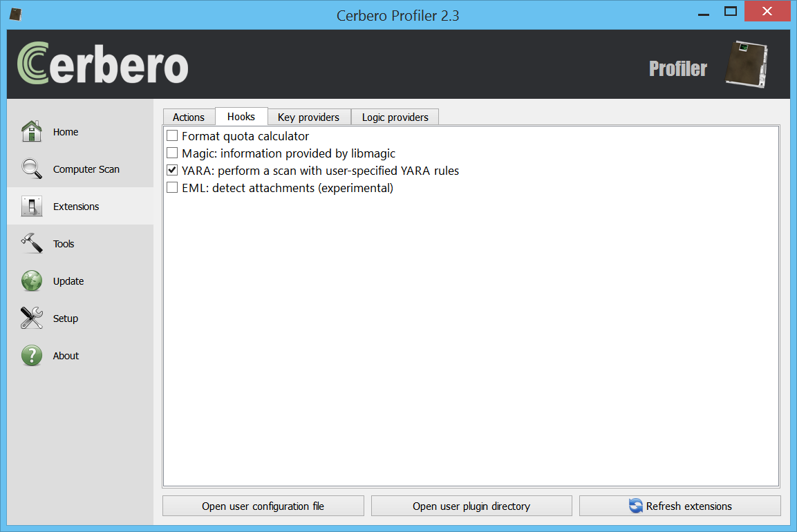The image size is (797, 532).
Task: Click the 'Format quota calculator' text
Action: click(245, 136)
